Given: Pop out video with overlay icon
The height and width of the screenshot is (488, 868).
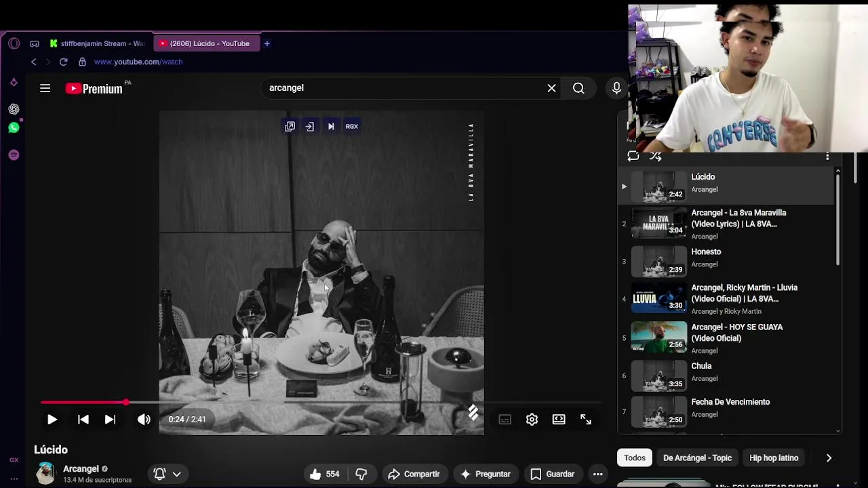Looking at the screenshot, I should [290, 127].
